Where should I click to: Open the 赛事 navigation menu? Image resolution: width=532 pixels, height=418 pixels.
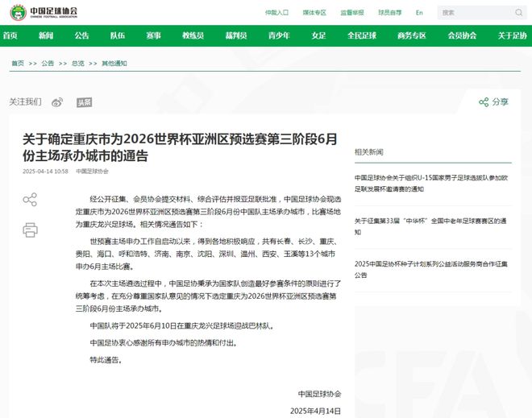(x=154, y=35)
